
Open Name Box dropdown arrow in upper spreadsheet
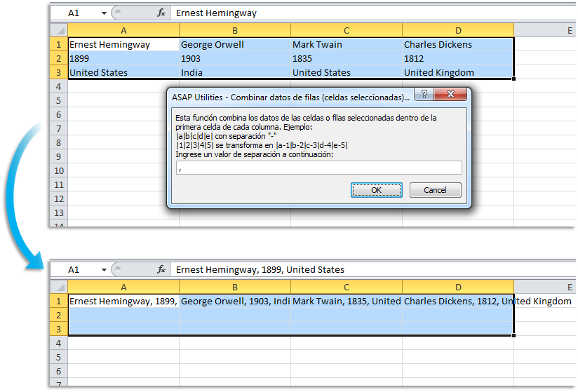tap(105, 13)
